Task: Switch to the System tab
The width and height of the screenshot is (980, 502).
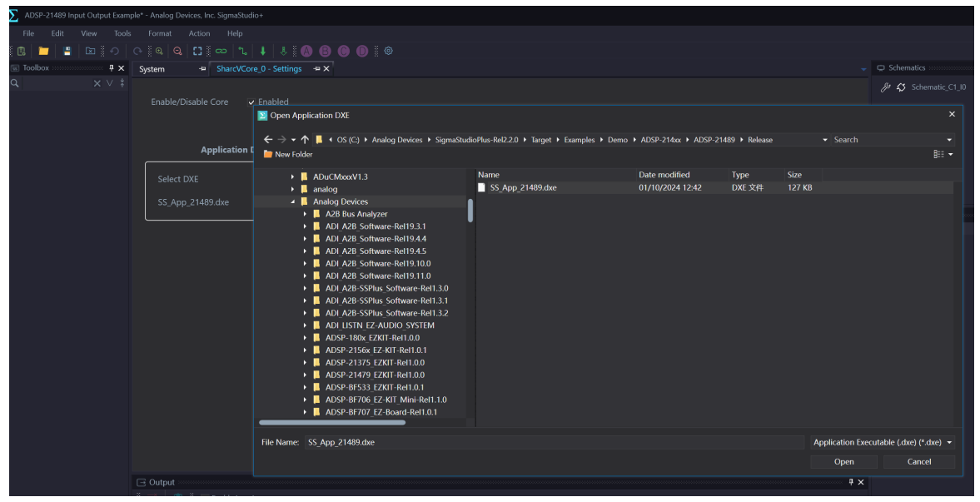Action: point(152,69)
